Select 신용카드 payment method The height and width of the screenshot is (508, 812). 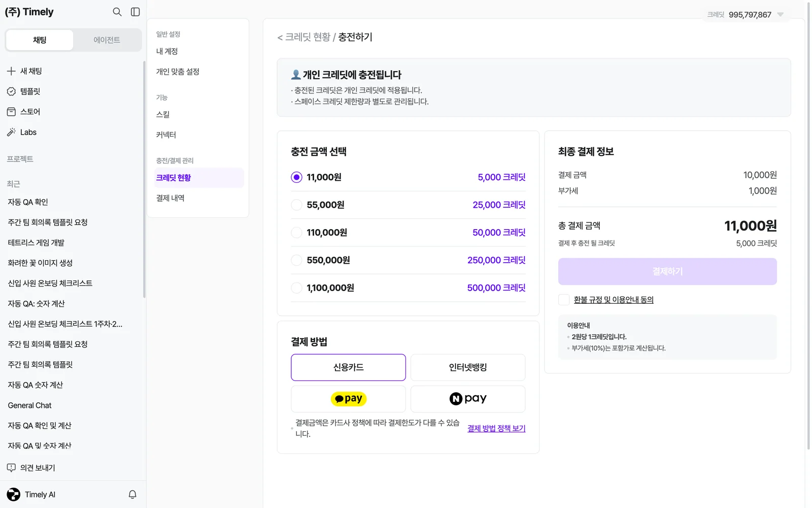point(348,367)
